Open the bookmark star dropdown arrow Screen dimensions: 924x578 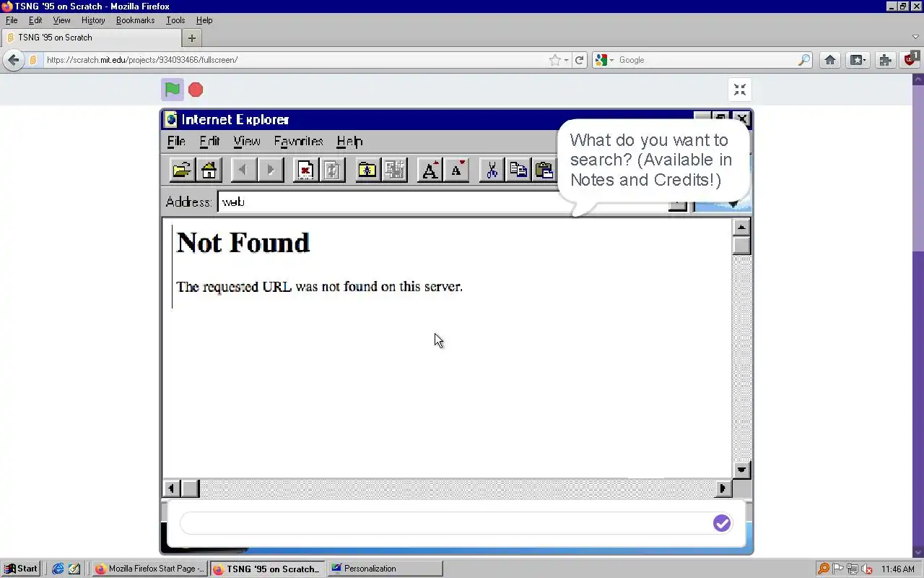566,60
